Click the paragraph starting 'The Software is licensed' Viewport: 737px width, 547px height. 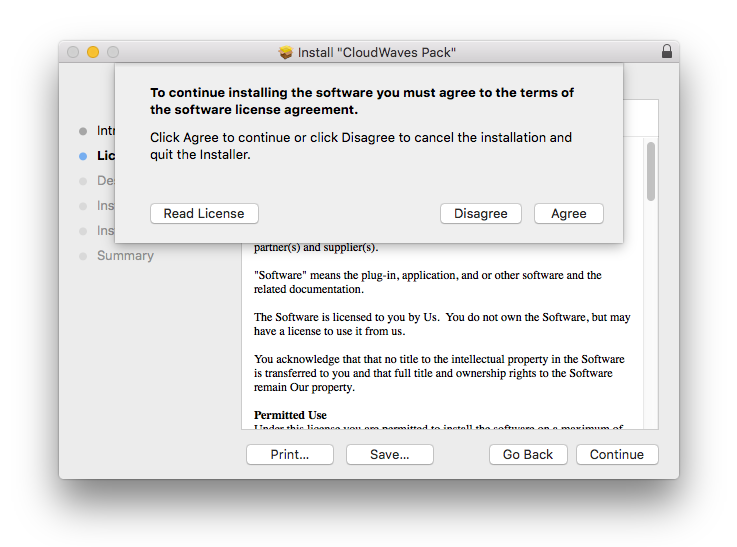(442, 324)
